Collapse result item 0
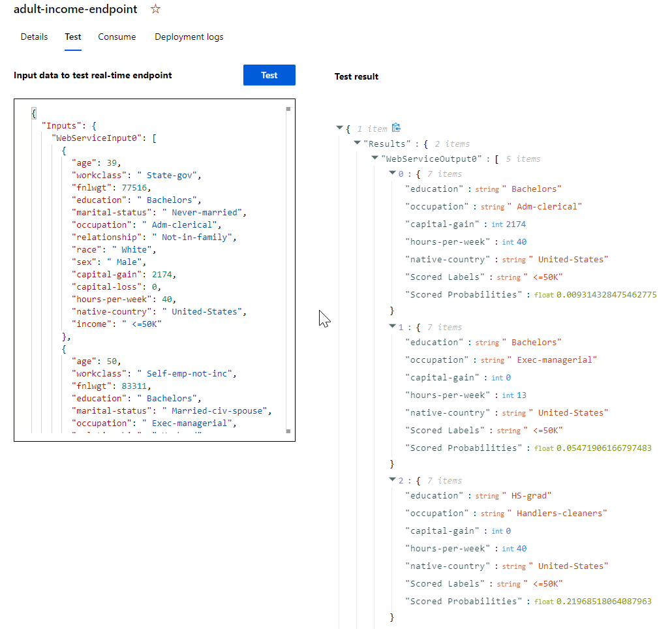Screen dimensions: 672x629 [392, 173]
